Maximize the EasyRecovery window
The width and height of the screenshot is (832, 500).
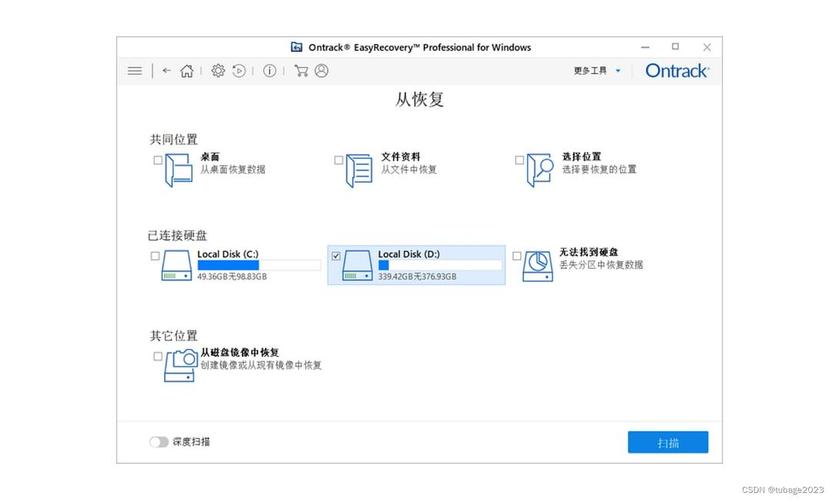pos(675,47)
